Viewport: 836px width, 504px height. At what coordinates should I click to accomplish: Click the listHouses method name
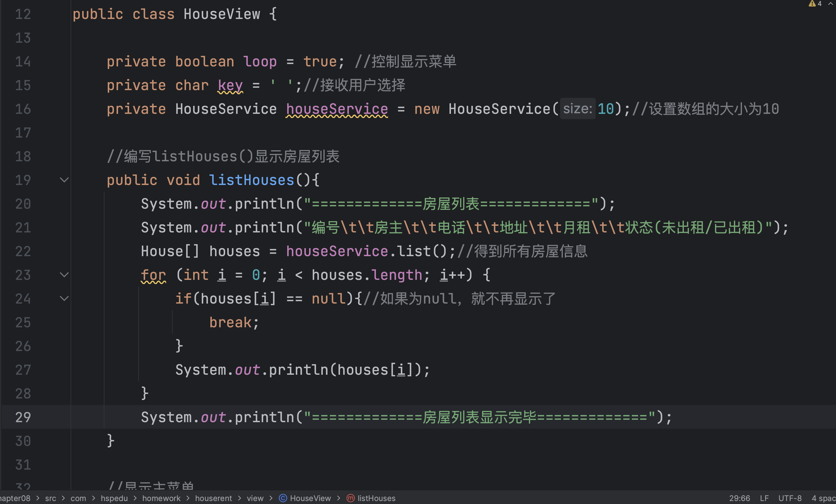click(251, 180)
